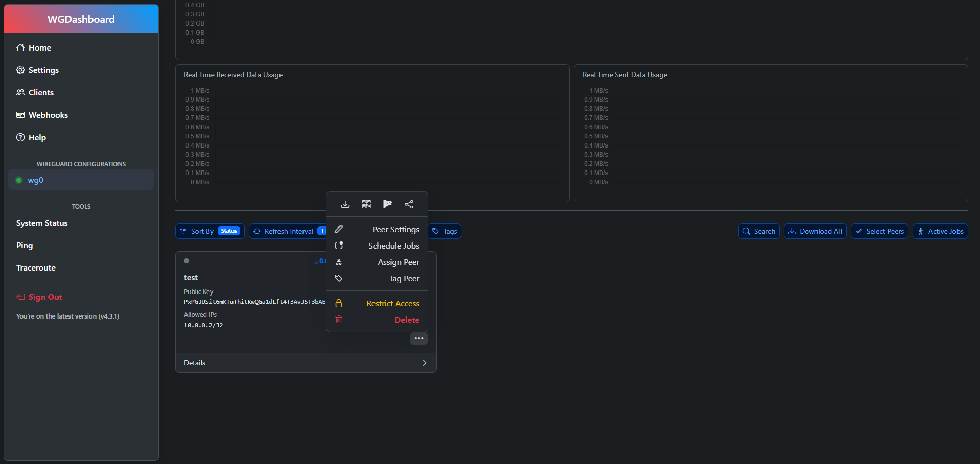Open the Tags filter button
The image size is (980, 464).
[x=445, y=231]
